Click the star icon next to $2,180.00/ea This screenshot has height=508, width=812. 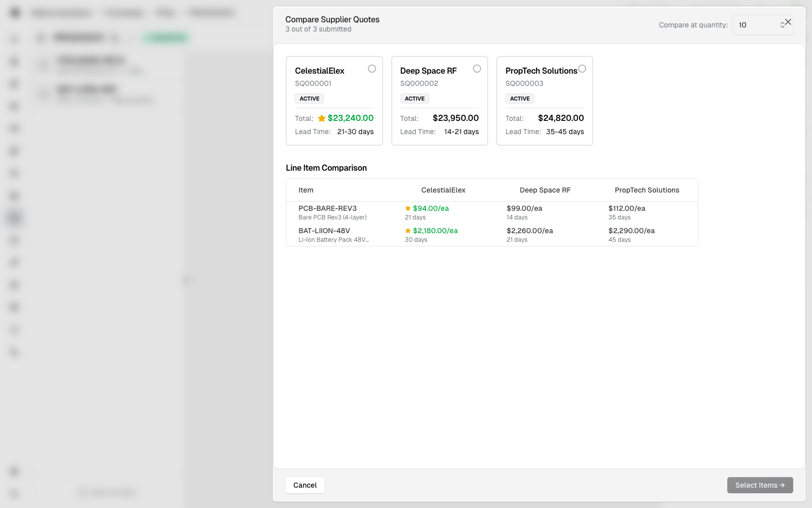(x=408, y=231)
